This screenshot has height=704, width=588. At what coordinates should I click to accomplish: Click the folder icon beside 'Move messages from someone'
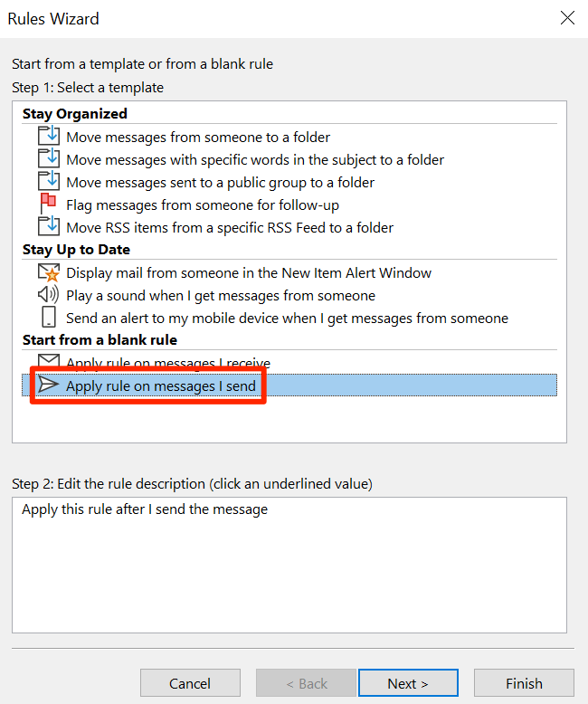[48, 137]
